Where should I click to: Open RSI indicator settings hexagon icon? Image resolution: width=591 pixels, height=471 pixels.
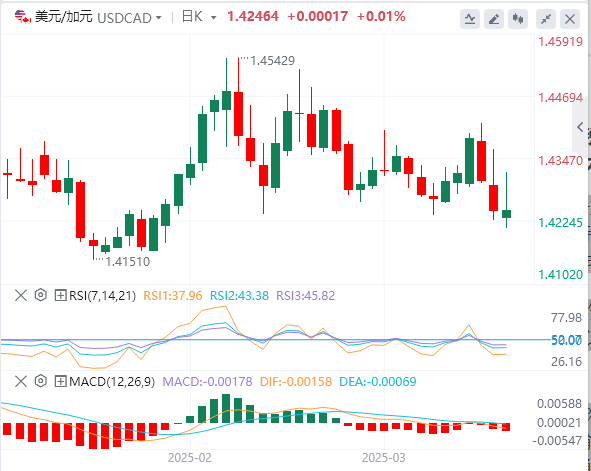41,295
